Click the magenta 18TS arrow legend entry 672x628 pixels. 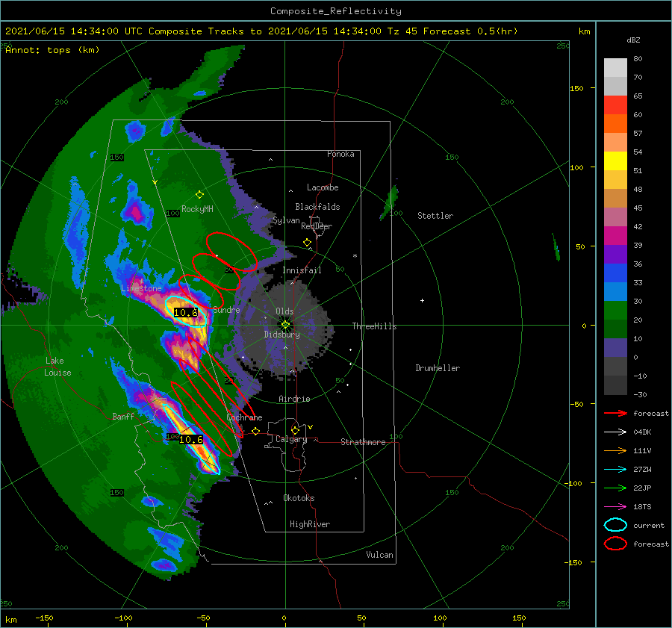click(x=615, y=507)
